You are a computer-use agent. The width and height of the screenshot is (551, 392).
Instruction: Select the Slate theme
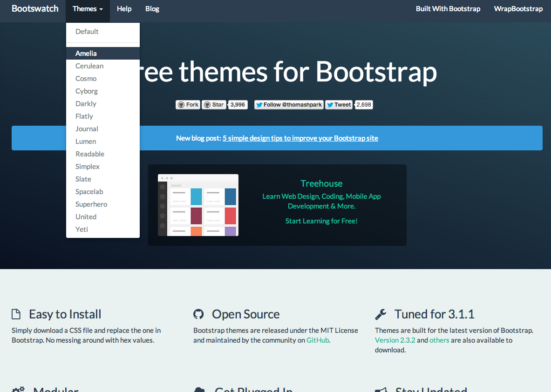(103, 179)
